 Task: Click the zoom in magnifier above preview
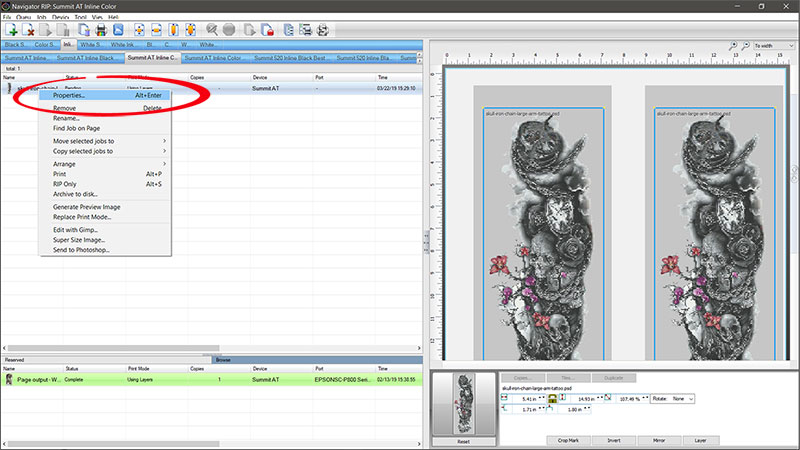pos(733,46)
